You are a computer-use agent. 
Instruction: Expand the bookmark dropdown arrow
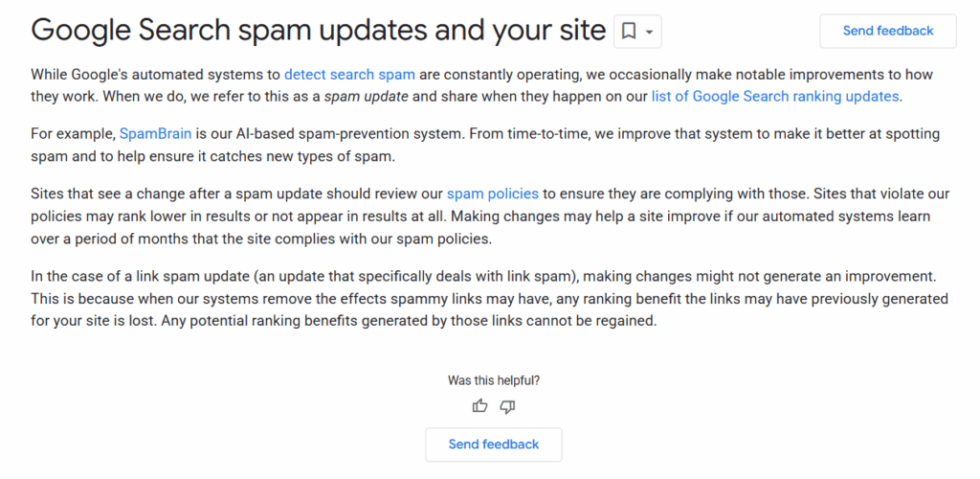point(650,32)
